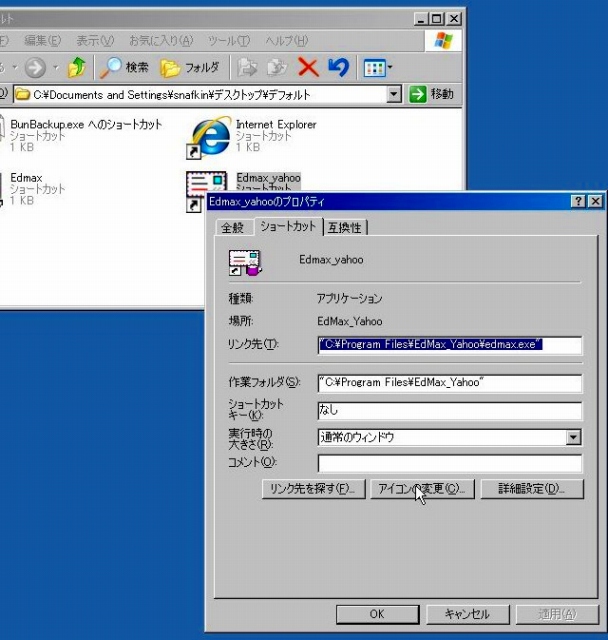Click キャンセル in the properties dialog
Screen dimensions: 608x640
click(x=468, y=614)
